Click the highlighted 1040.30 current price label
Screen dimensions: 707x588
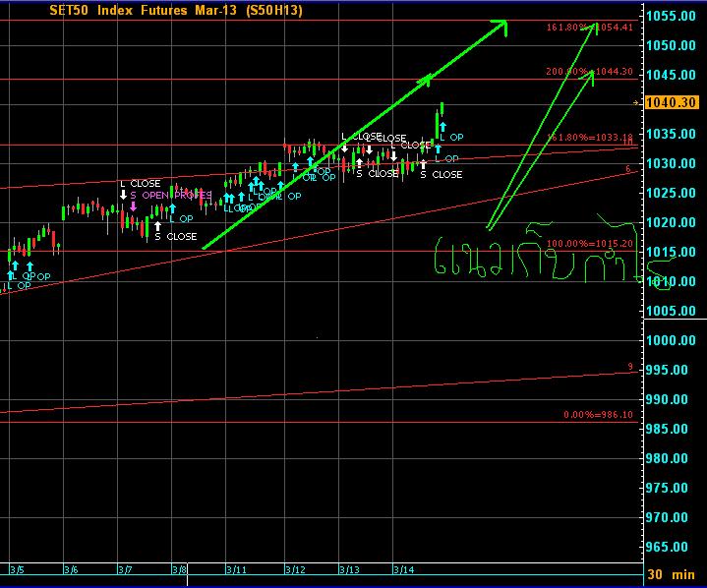[x=674, y=102]
